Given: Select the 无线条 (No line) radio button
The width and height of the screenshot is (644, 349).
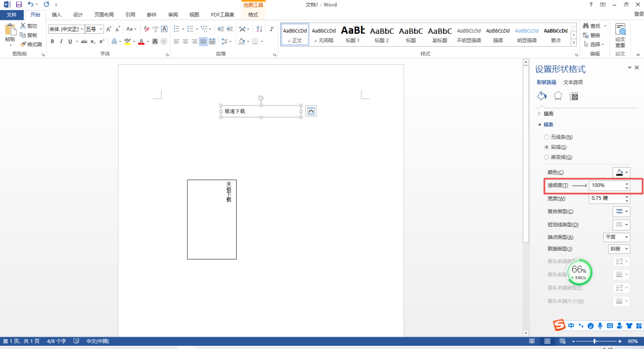Looking at the screenshot, I should click(547, 137).
